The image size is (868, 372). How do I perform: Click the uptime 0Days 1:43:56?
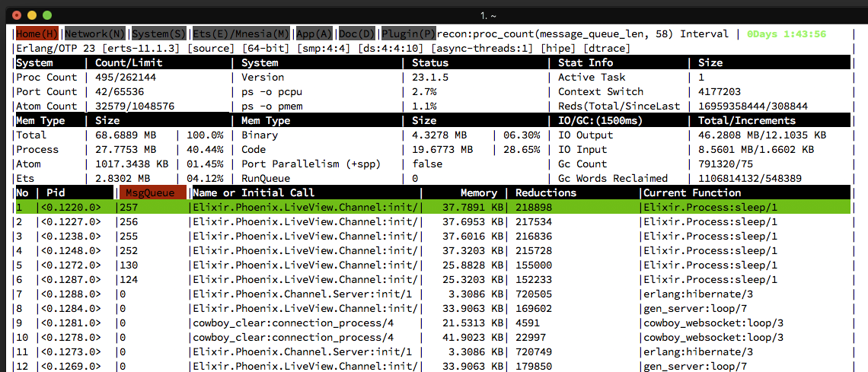[x=787, y=33]
